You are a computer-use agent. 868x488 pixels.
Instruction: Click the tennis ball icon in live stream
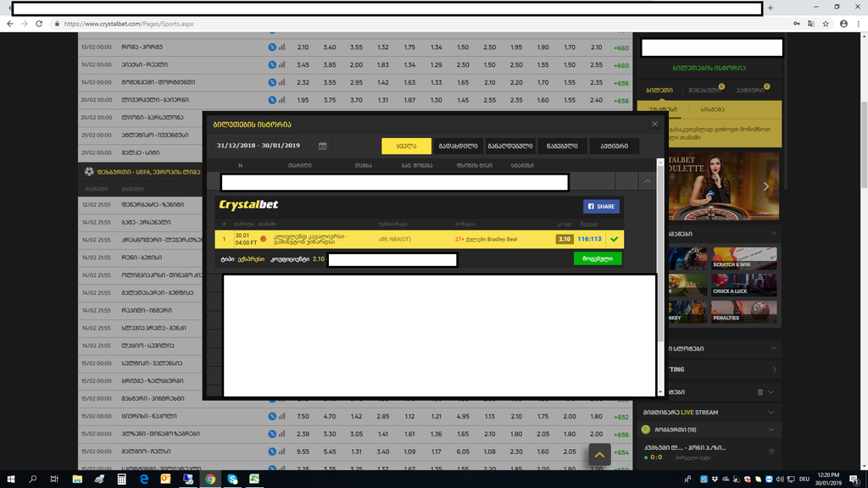[645, 430]
